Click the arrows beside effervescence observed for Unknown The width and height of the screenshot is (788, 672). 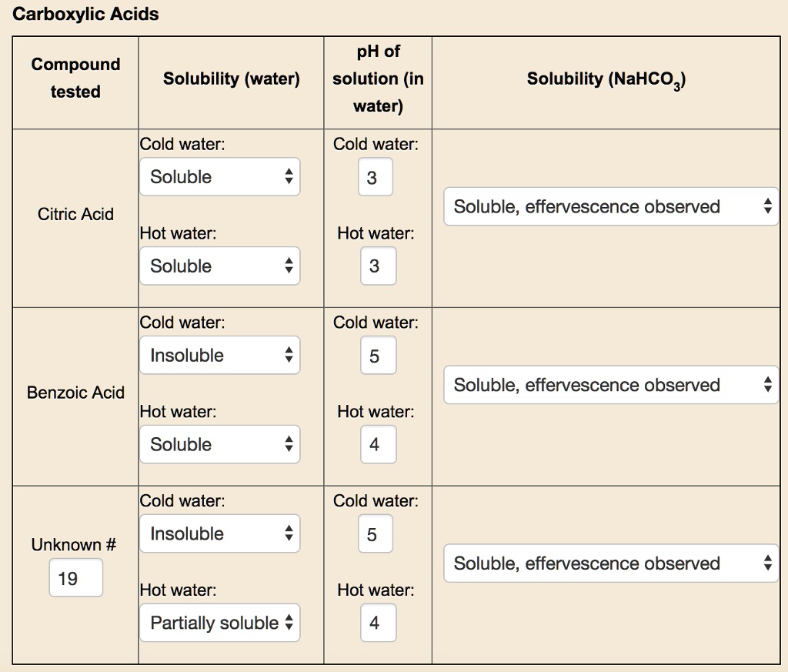769,563
